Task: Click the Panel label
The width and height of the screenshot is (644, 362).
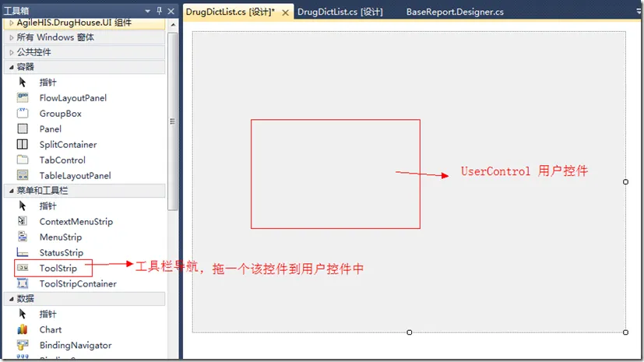Action: 51,129
